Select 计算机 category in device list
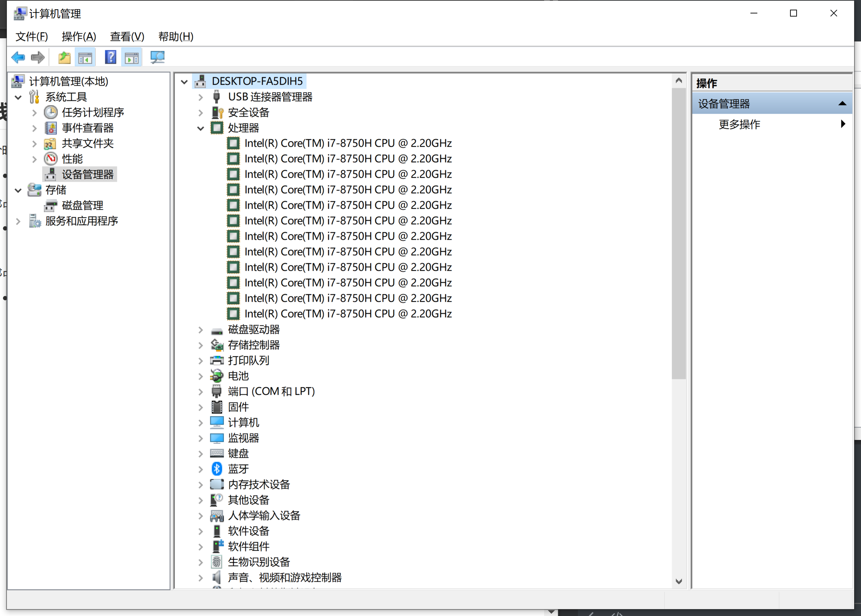Viewport: 861px width, 616px height. pyautogui.click(x=243, y=422)
